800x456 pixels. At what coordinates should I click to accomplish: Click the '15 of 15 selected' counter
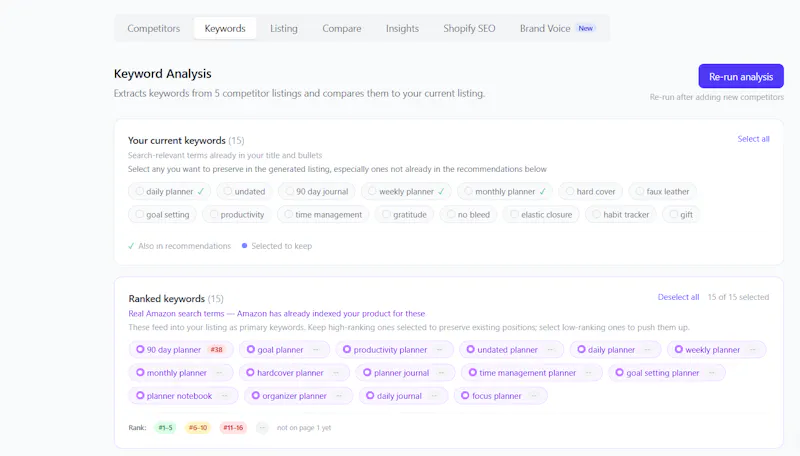(738, 297)
